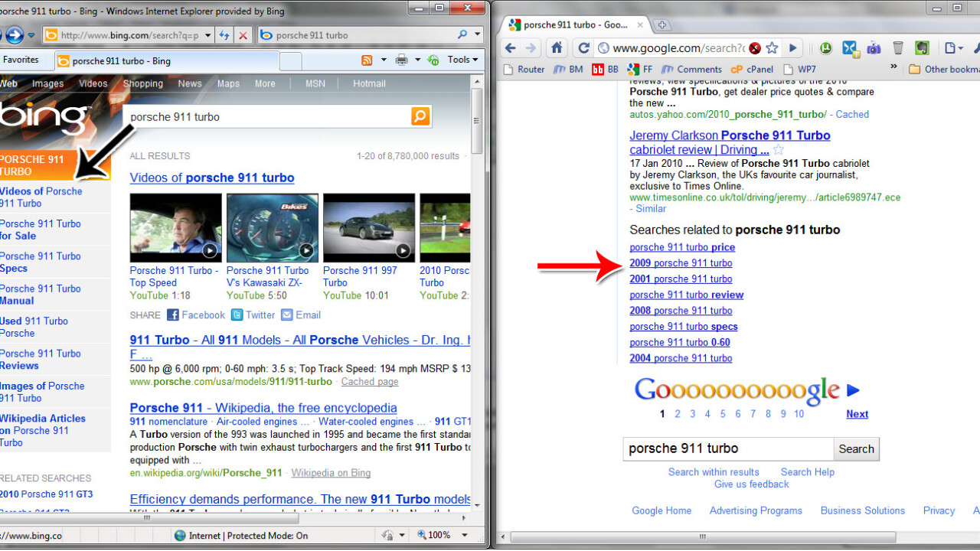Image resolution: width=980 pixels, height=551 pixels.
Task: Open the Router bookmark in Chrome
Action: pyautogui.click(x=524, y=69)
